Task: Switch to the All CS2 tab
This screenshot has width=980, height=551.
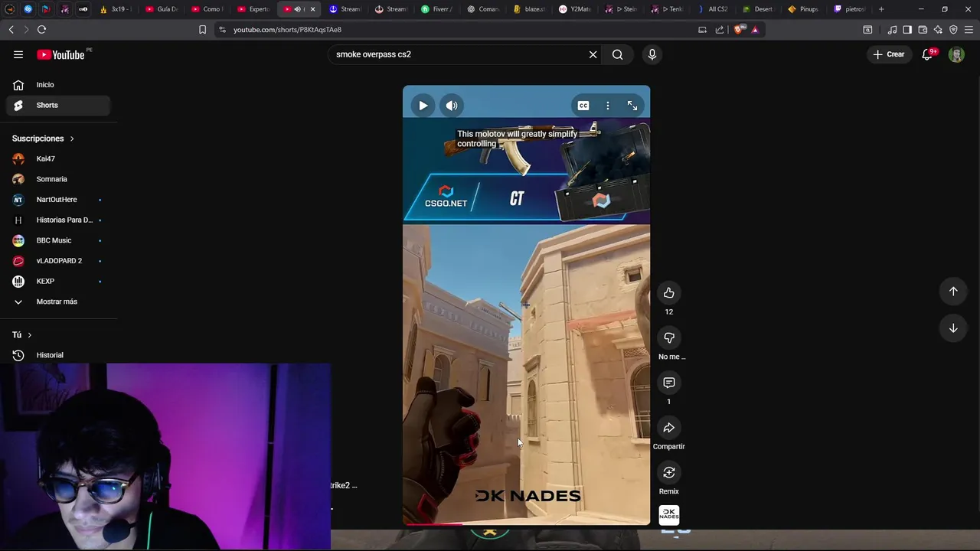Action: 713,9
